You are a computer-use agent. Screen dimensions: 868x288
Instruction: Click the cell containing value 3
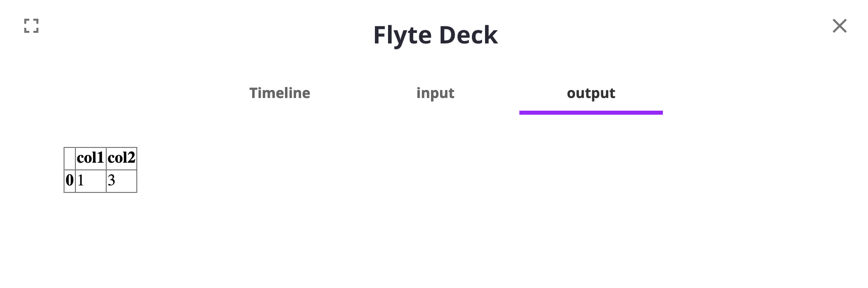click(x=121, y=180)
